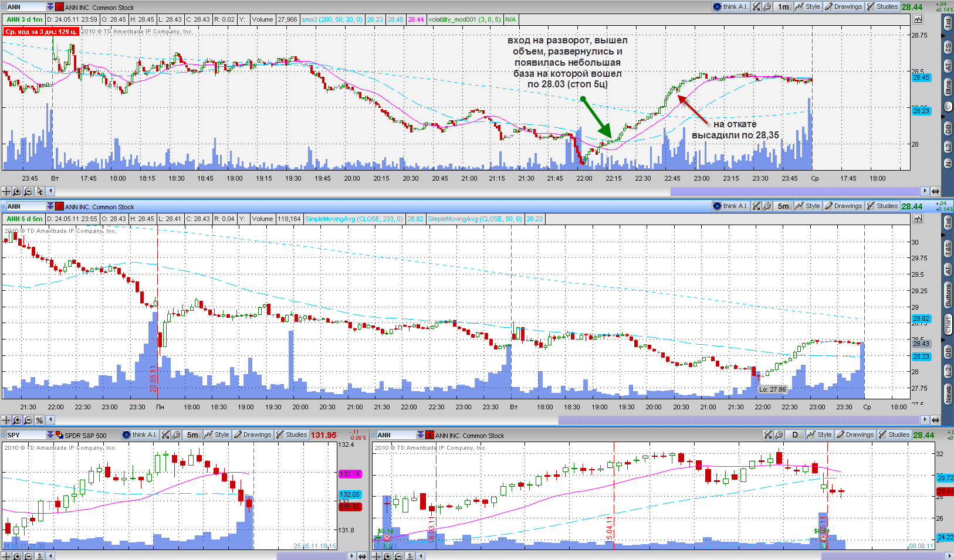Toggle dollar scale icon under SPY chart
This screenshot has height=560, width=954.
coord(39,556)
